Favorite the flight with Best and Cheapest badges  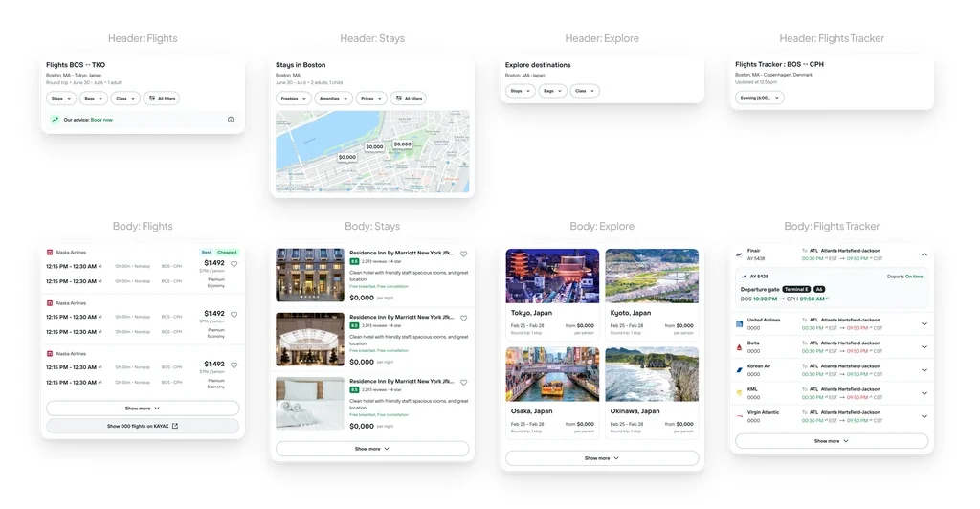234,264
